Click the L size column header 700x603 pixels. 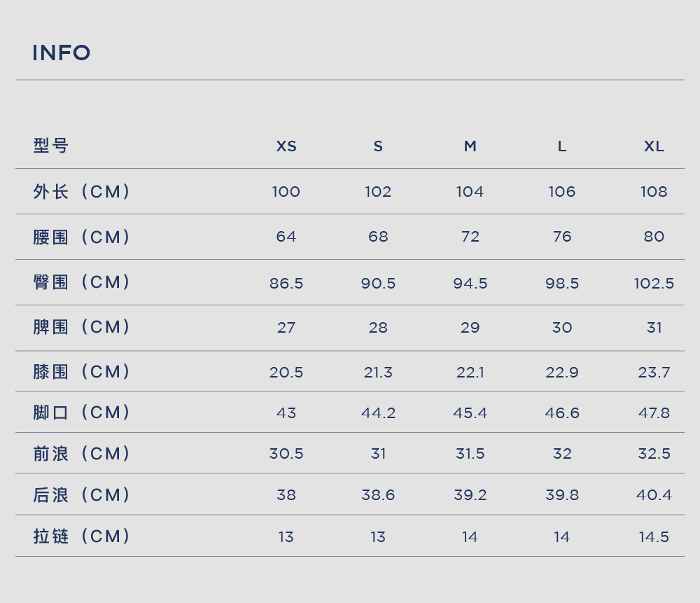562,146
